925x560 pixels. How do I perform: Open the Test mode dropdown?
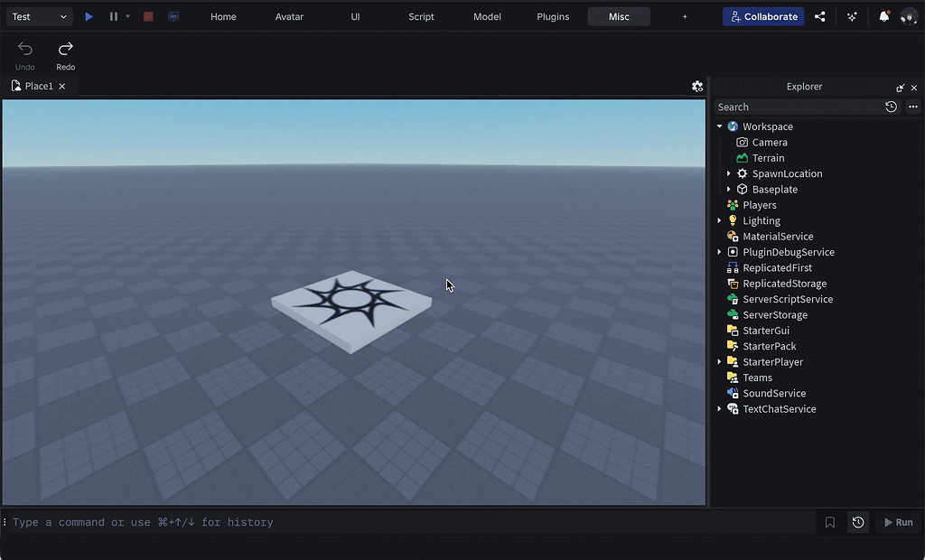40,16
